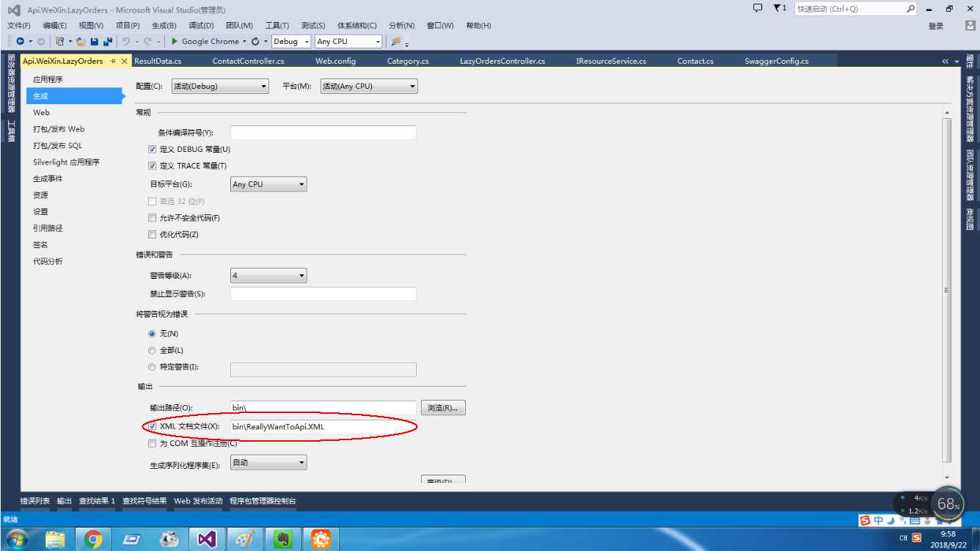Viewport: 980px width, 551px height.
Task: Save the current file with the disk icon
Action: [95, 42]
